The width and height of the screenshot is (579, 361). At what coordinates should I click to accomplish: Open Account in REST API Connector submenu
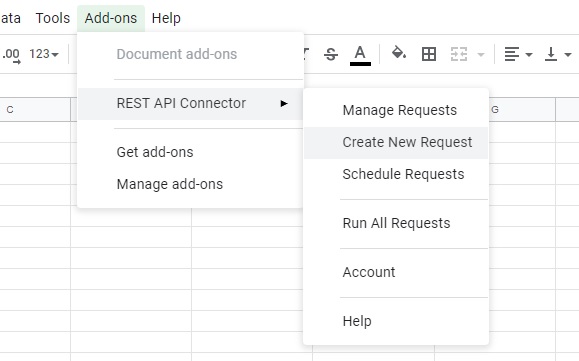(396, 272)
